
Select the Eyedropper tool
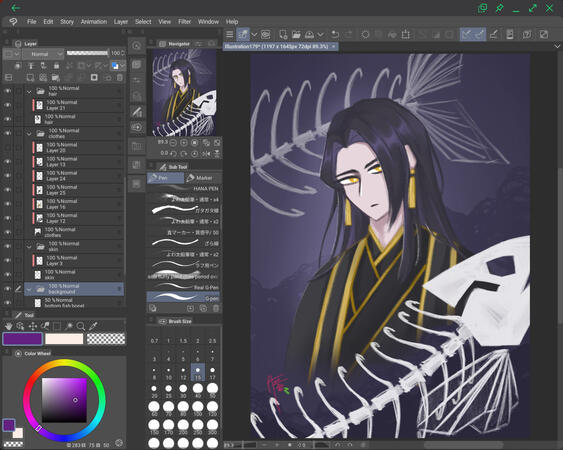pos(93,326)
